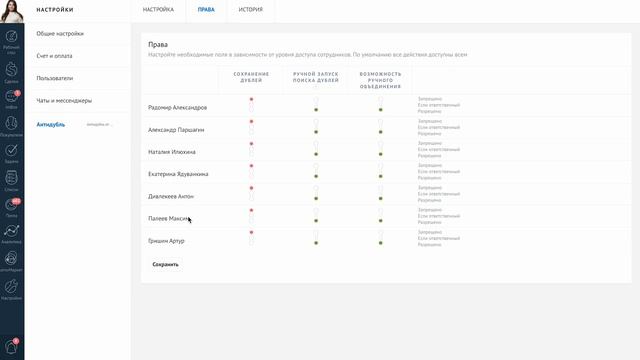Open Общие настройки menu item
The height and width of the screenshot is (360, 640).
pos(60,33)
